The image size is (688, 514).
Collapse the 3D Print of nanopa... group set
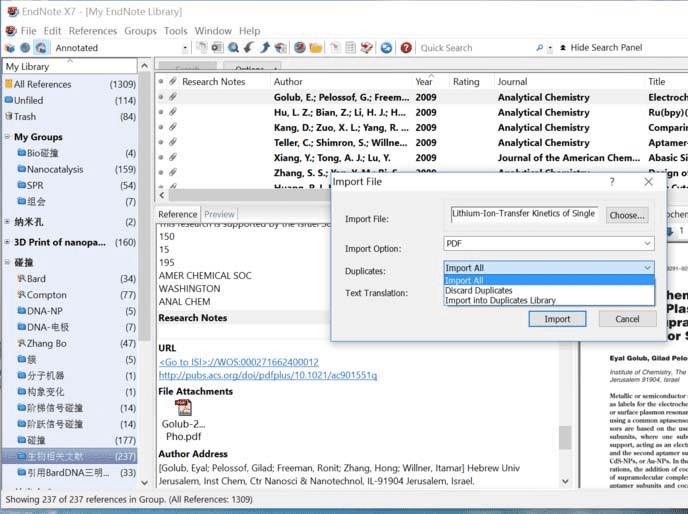click(8, 242)
